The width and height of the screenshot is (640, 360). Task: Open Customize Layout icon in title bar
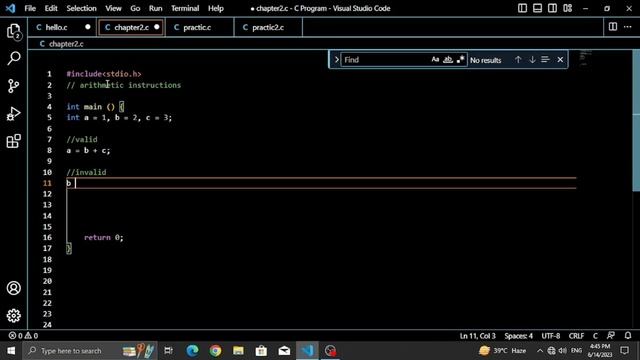tap(567, 8)
